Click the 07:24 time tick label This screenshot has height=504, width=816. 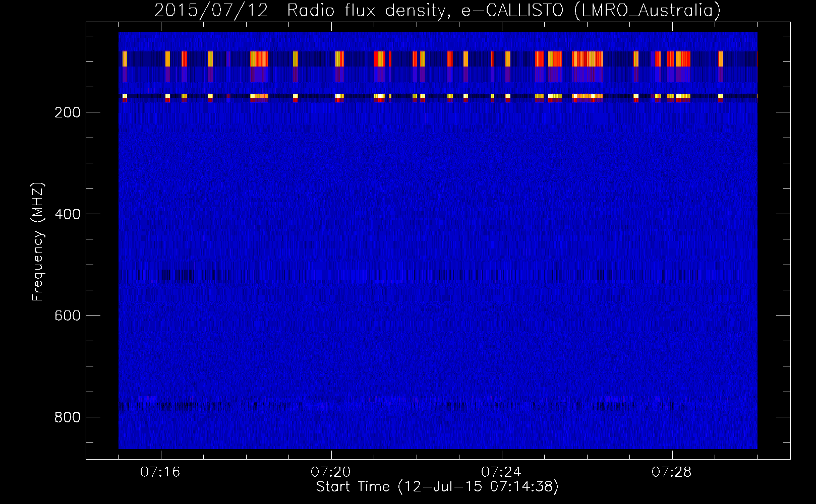501,472
